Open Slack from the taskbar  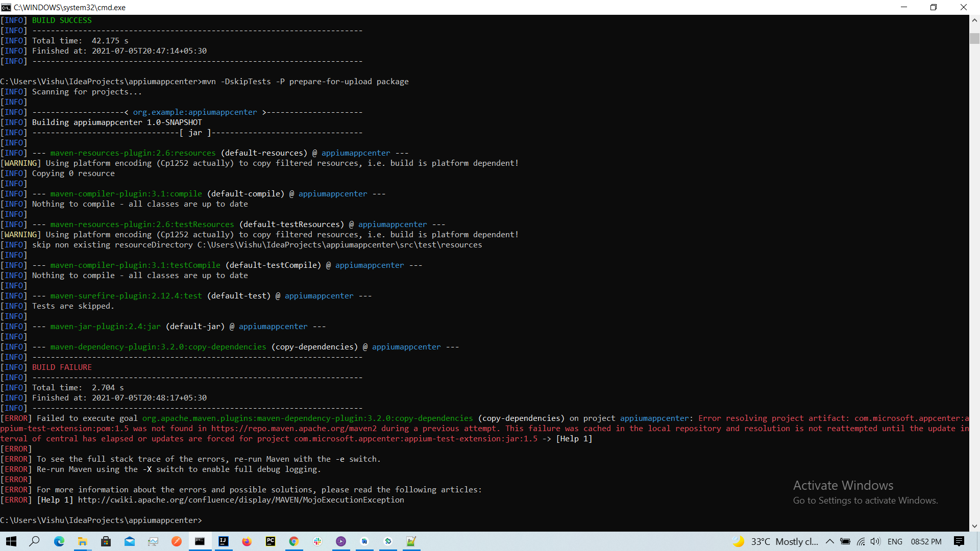(317, 541)
